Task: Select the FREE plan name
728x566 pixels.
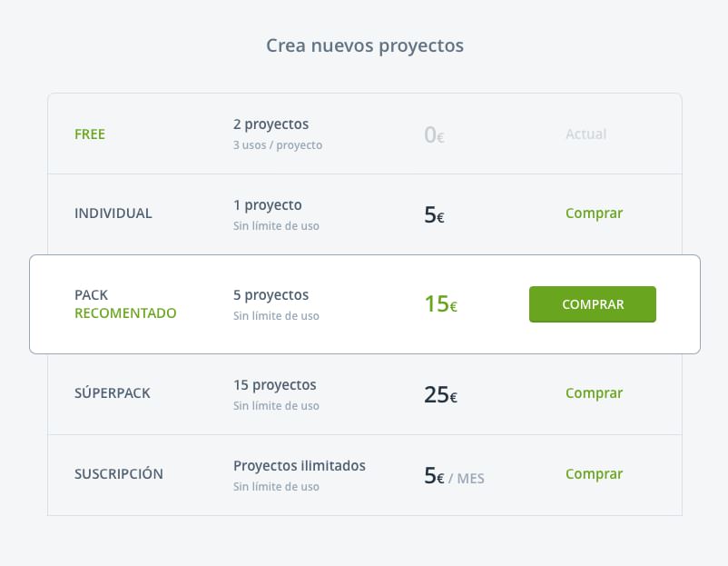Action: tap(90, 134)
